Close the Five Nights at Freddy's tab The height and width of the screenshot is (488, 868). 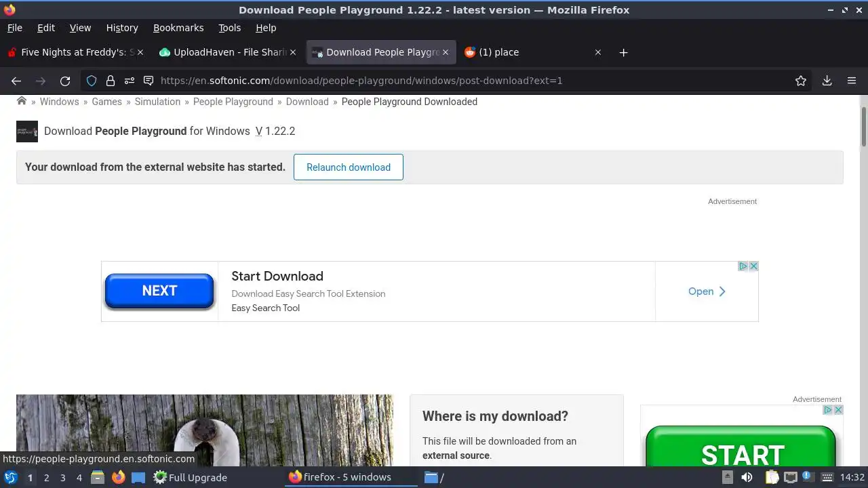140,52
